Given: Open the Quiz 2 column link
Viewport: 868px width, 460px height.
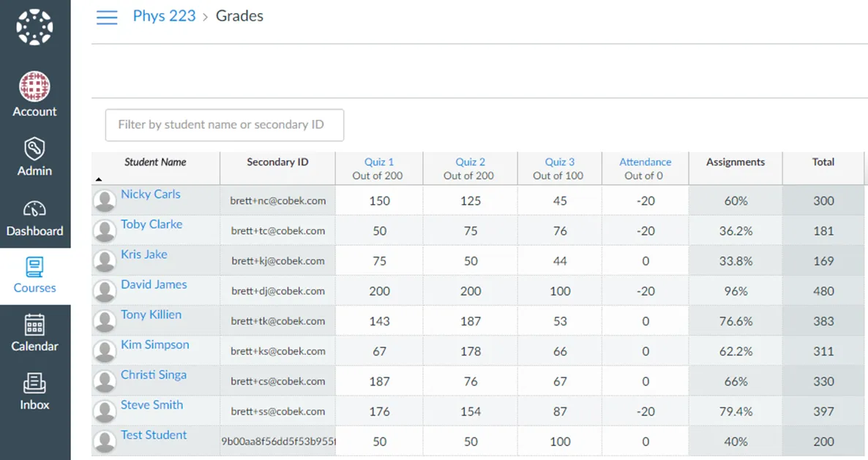Looking at the screenshot, I should point(470,162).
